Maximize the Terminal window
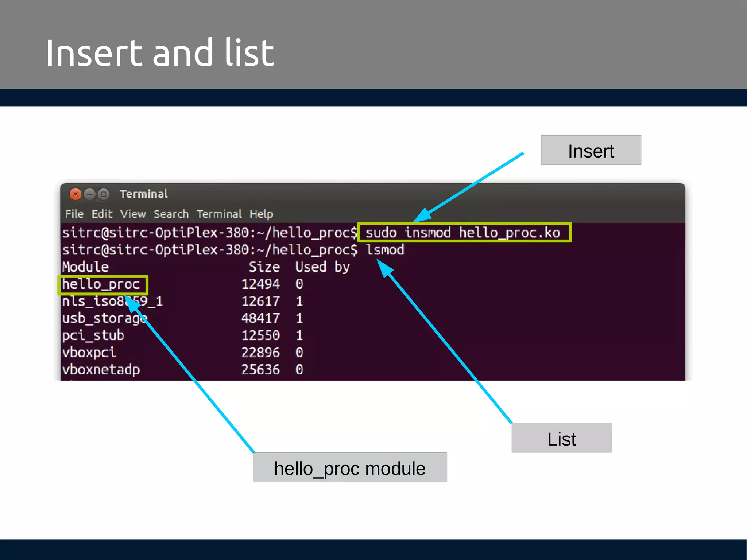Viewport: 747px width, 560px height. pyautogui.click(x=104, y=194)
